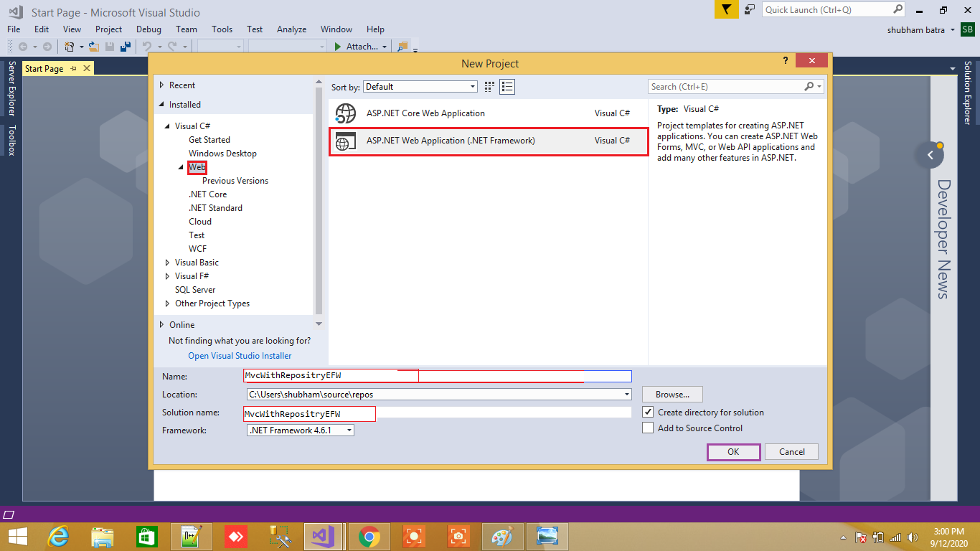Pin the Start Page tab
The image size is (980, 551).
pos(73,68)
